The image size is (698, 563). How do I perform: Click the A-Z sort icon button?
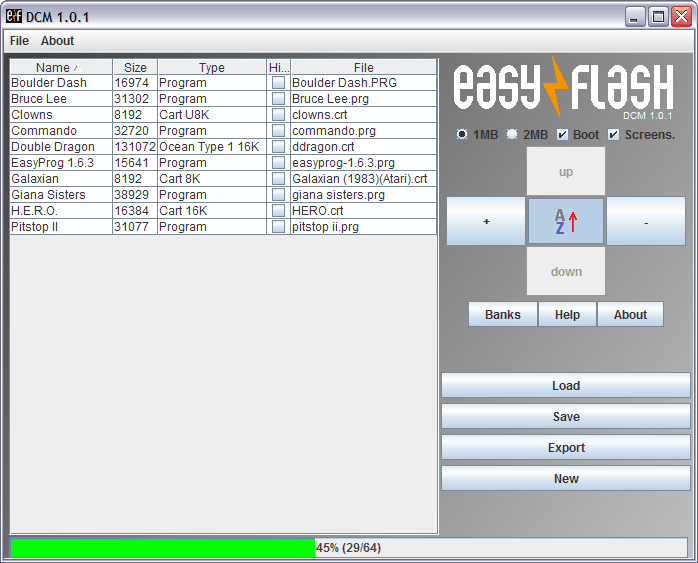pyautogui.click(x=565, y=221)
